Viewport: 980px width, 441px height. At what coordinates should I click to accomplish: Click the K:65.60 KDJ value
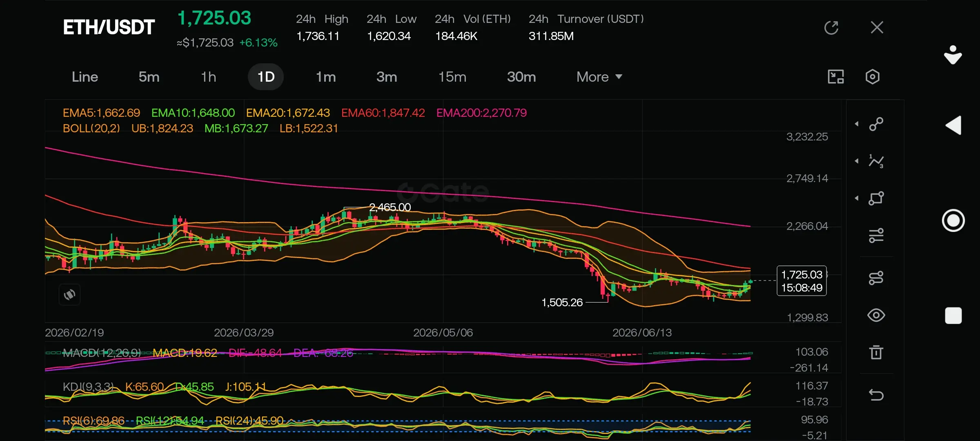[x=145, y=387]
